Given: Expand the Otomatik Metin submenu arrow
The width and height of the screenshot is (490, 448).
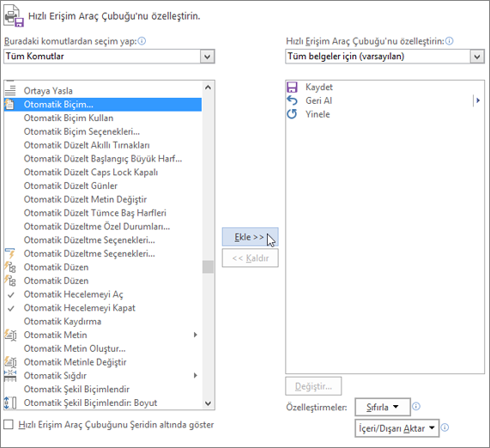Looking at the screenshot, I should coord(196,335).
